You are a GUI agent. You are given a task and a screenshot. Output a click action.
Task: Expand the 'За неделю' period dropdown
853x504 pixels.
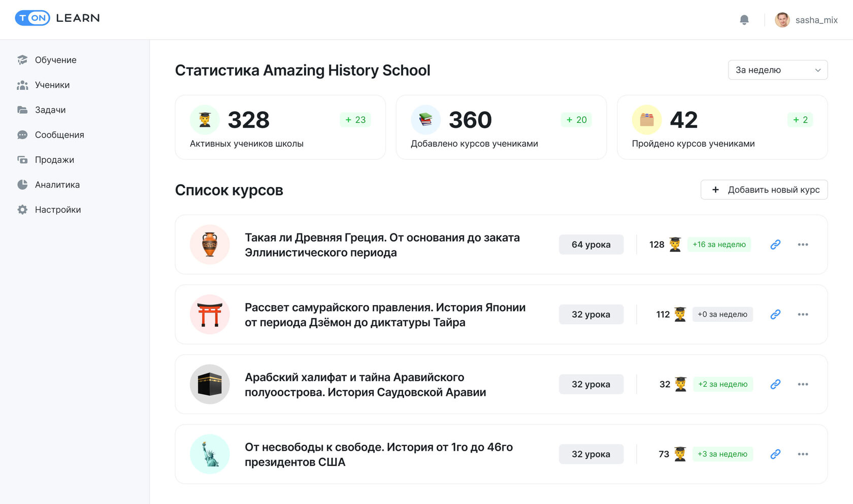coord(777,70)
